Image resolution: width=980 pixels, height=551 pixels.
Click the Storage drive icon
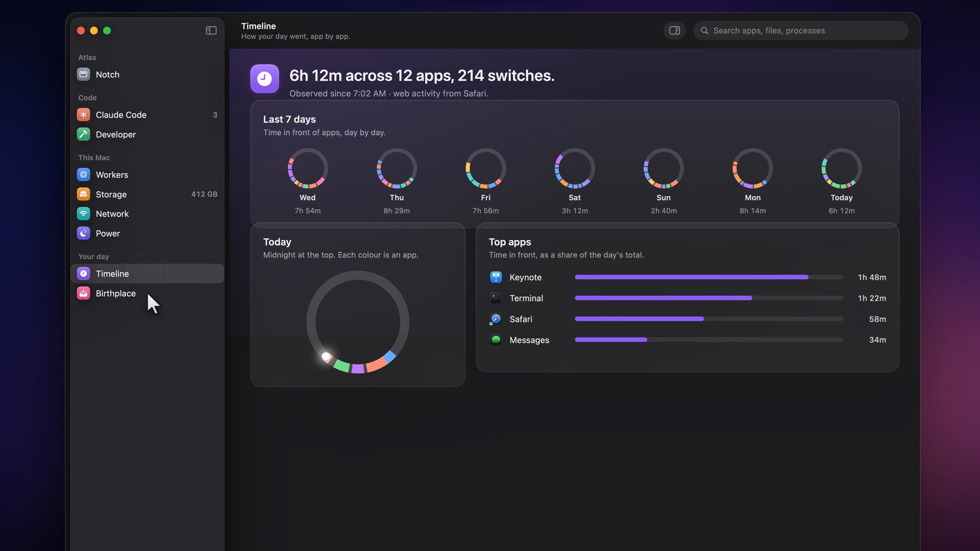(x=83, y=194)
